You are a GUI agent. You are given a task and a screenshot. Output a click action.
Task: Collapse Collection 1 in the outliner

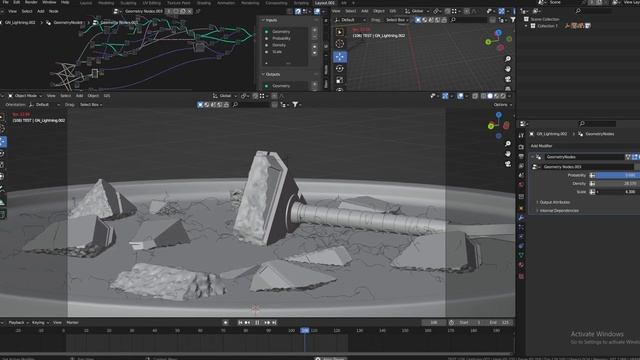click(527, 26)
